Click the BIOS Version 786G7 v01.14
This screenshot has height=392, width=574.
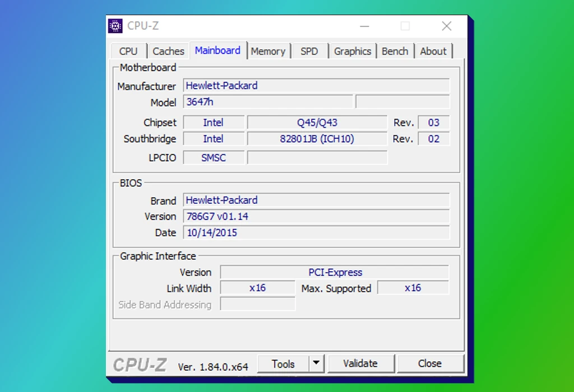pyautogui.click(x=316, y=217)
